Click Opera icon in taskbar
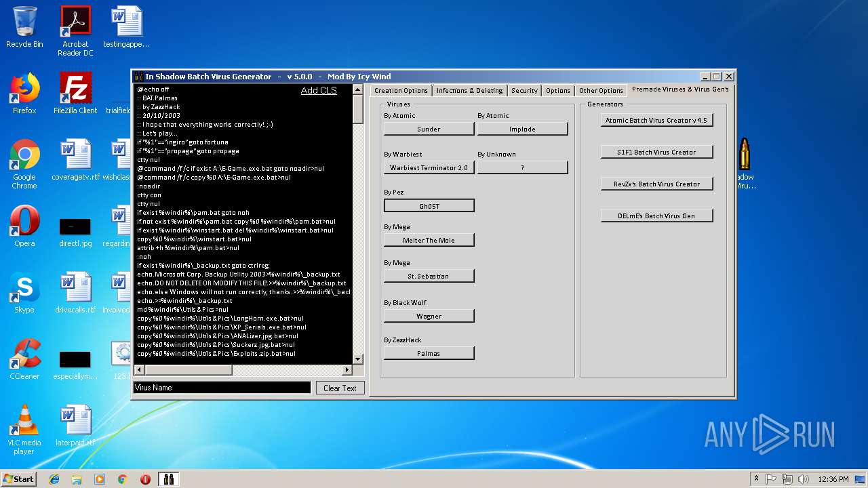The height and width of the screenshot is (488, 868). 145,479
